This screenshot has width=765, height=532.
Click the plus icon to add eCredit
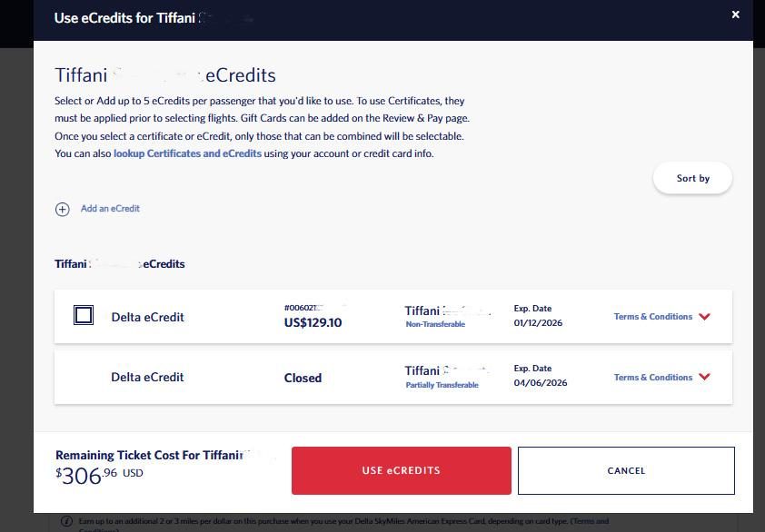pos(63,209)
